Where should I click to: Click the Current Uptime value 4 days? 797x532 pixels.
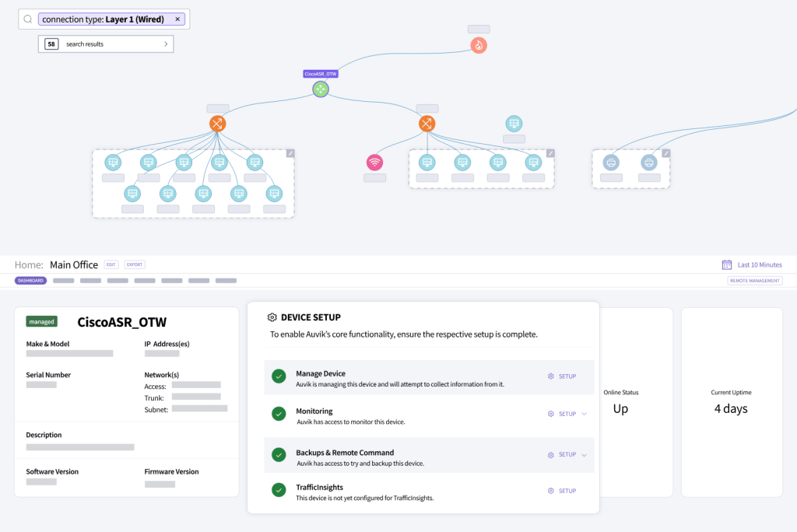pos(731,408)
